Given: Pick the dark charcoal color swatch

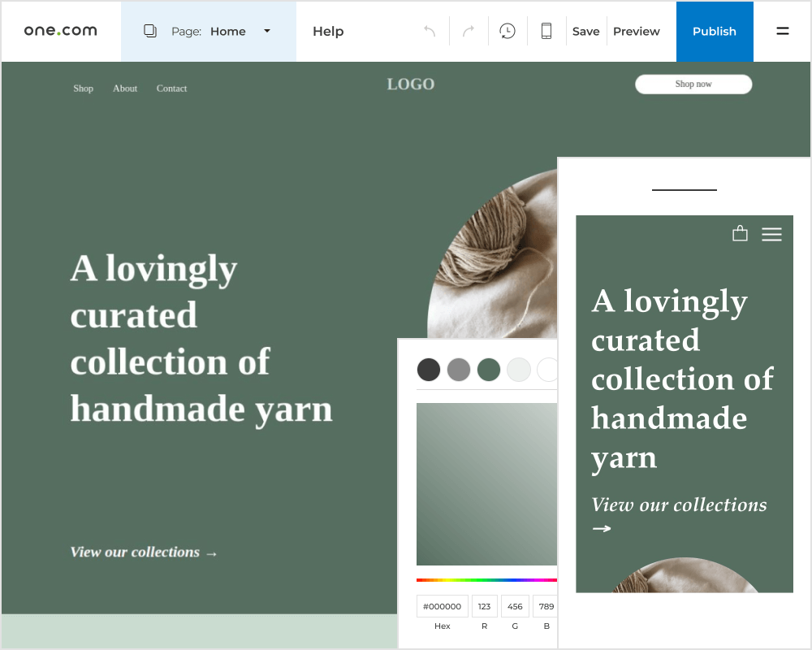Looking at the screenshot, I should 429,370.
